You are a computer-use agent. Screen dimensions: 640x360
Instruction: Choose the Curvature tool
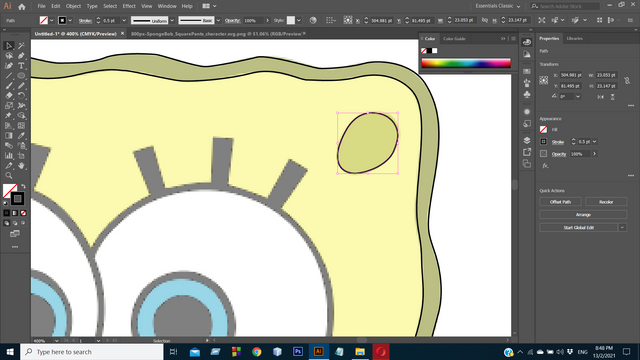(9, 66)
